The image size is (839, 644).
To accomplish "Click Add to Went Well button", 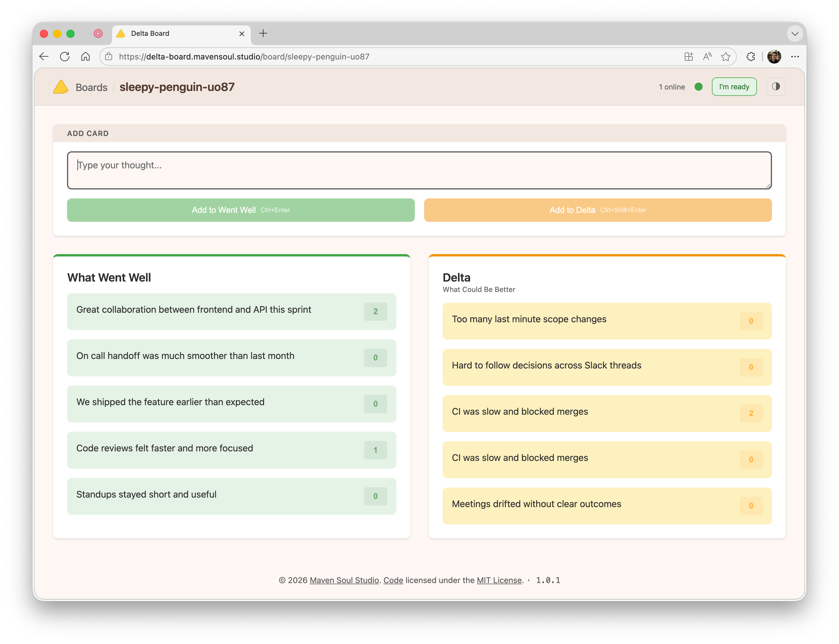I will pyautogui.click(x=240, y=210).
